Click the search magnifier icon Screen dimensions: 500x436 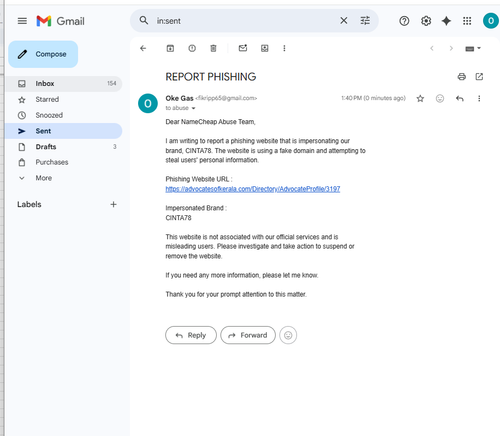(144, 21)
